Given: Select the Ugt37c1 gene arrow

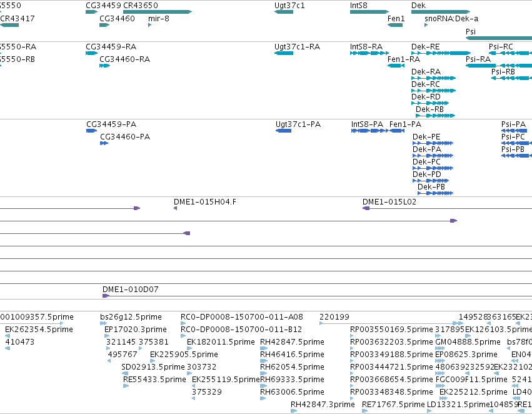Looking at the screenshot, I should (x=284, y=12).
